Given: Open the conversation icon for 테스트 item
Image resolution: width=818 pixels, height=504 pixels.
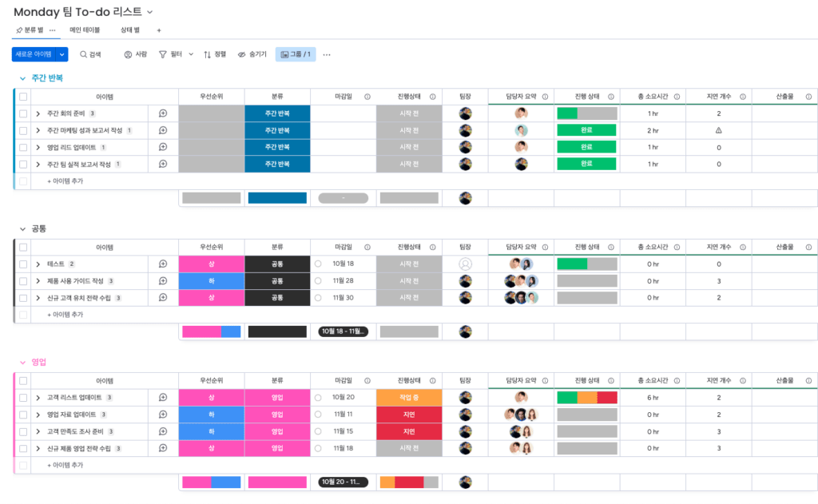Looking at the screenshot, I should point(163,264).
